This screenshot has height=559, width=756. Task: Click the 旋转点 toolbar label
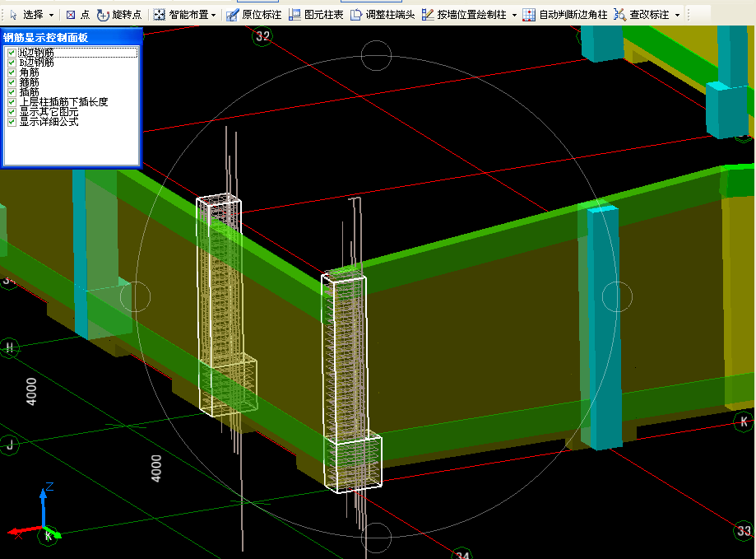(x=127, y=15)
